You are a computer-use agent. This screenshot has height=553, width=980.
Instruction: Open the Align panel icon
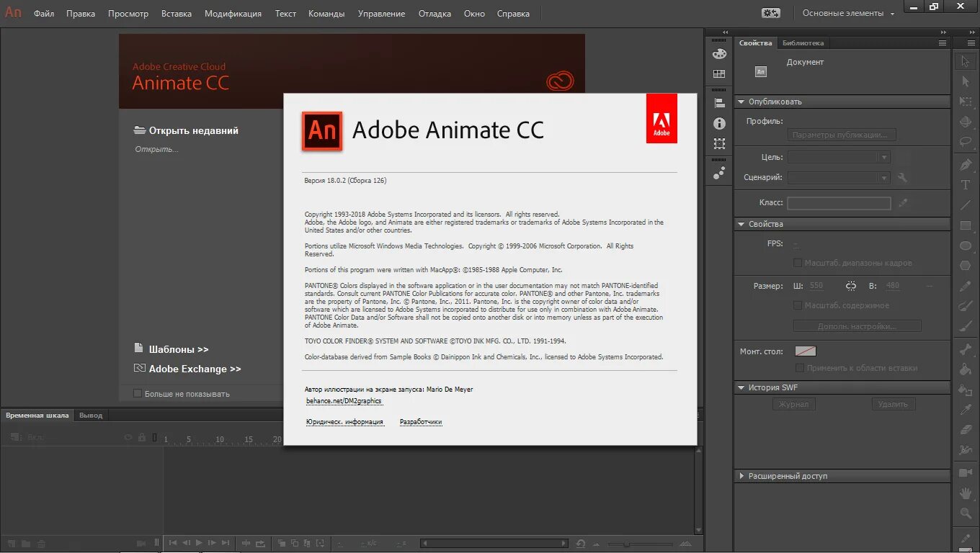pyautogui.click(x=719, y=104)
